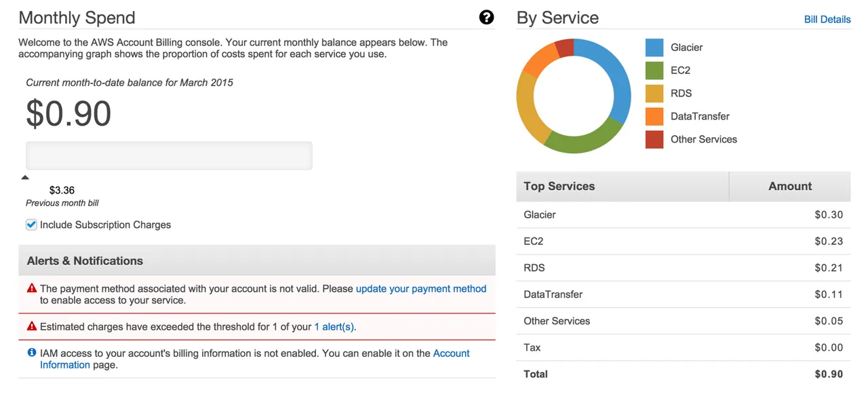This screenshot has width=868, height=416.
Task: Click the Amount column header
Action: pyautogui.click(x=790, y=186)
